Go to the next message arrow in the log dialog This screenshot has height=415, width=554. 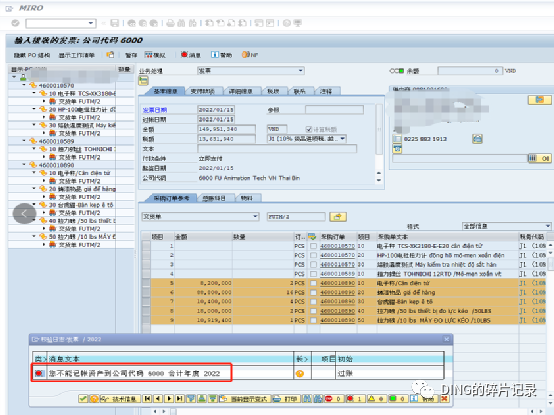click(x=169, y=398)
